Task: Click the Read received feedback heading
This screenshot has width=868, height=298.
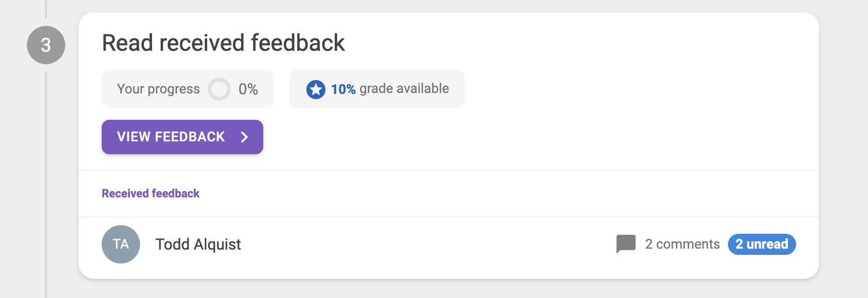Action: click(223, 43)
